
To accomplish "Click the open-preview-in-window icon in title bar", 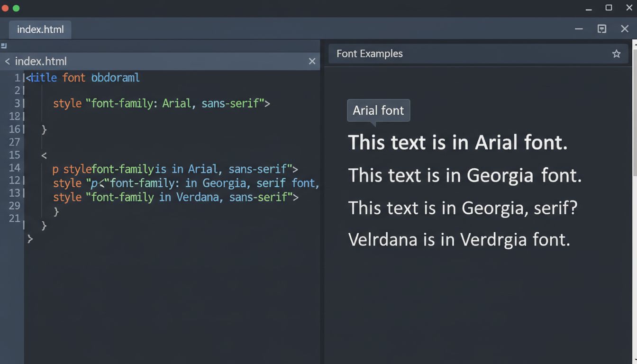I will tap(602, 29).
